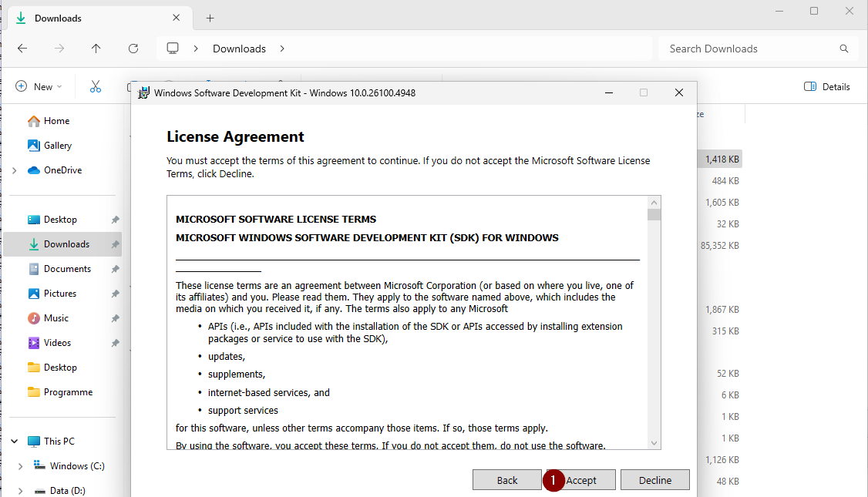
Task: Click the Refresh icon in navigation bar
Action: tap(133, 49)
